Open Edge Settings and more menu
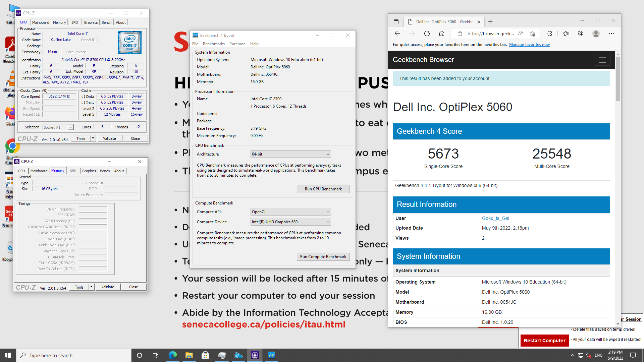Viewport: 644px width, 362px height. [611, 34]
